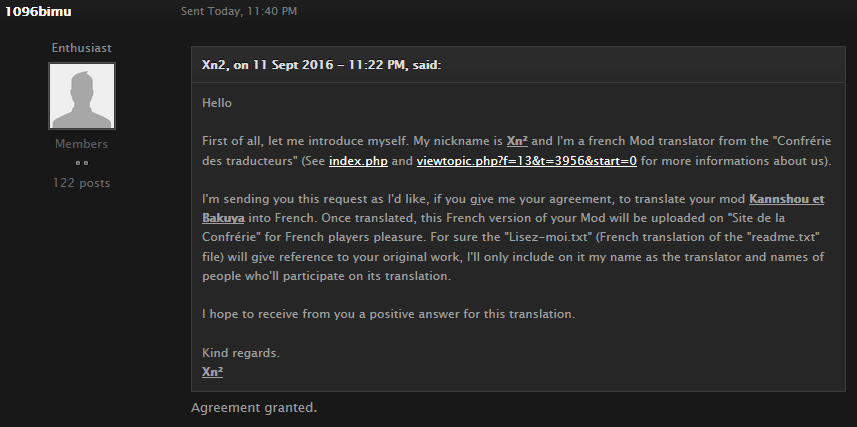Click the Members group label
The image size is (857, 427).
tap(81, 144)
